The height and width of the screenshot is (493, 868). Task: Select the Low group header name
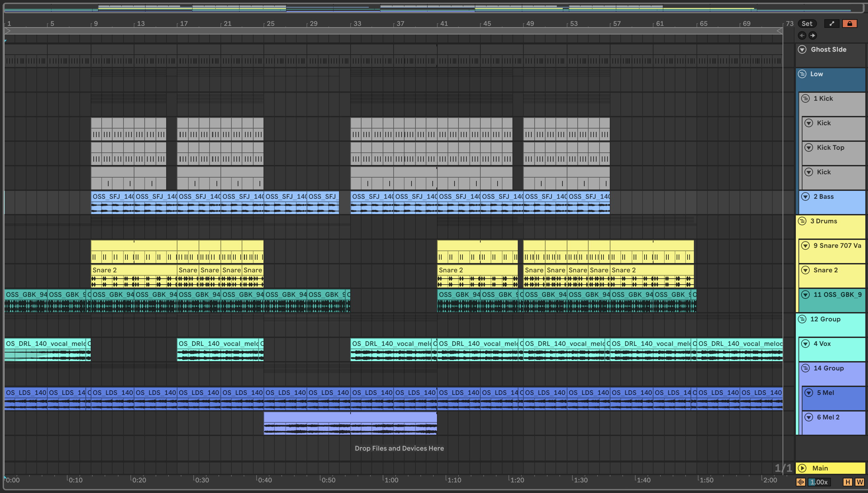pos(816,74)
